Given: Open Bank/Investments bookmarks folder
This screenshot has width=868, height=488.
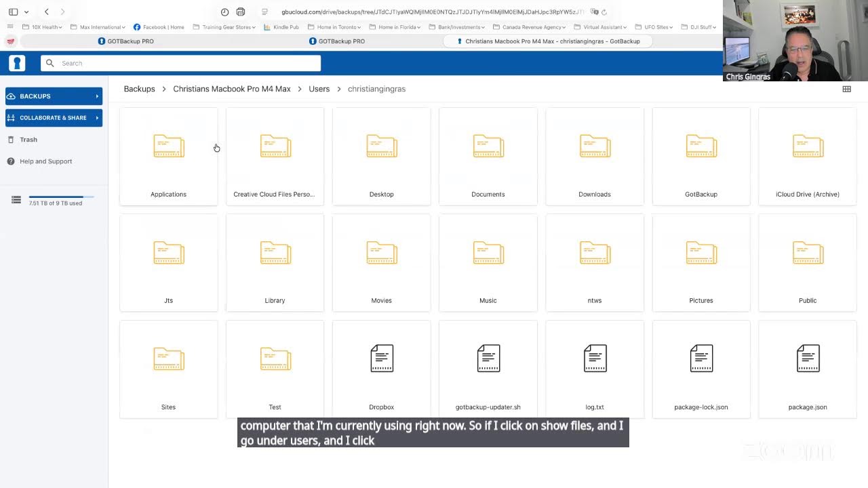Looking at the screenshot, I should tap(457, 27).
